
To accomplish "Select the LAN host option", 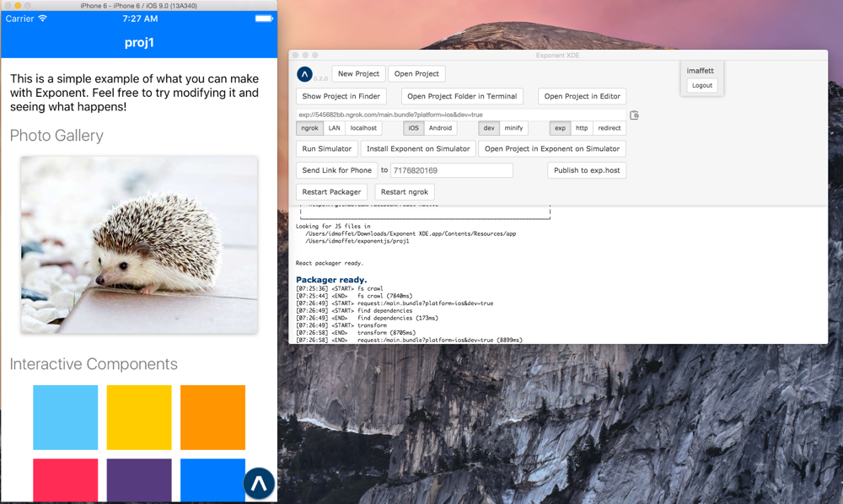I will 335,128.
